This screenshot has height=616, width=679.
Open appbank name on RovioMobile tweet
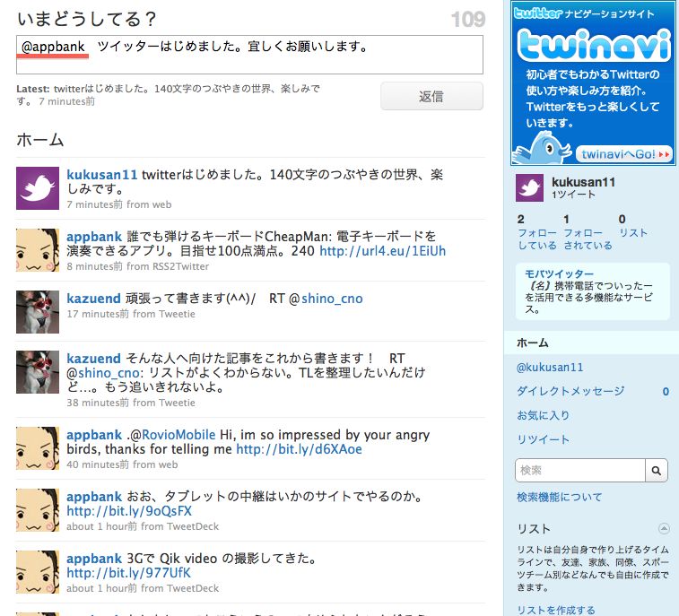pyautogui.click(x=94, y=436)
